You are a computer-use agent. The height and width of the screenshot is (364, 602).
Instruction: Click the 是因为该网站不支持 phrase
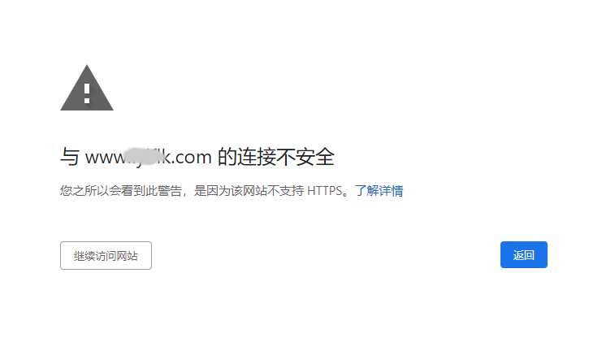[x=249, y=190]
